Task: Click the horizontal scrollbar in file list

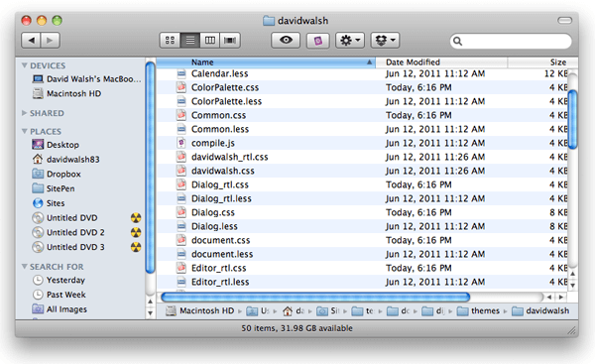Action: point(315,297)
